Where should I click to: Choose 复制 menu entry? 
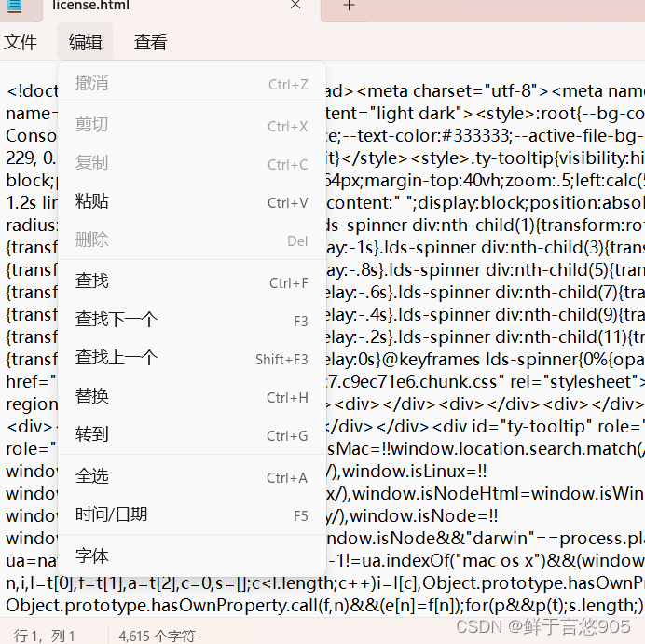point(192,164)
